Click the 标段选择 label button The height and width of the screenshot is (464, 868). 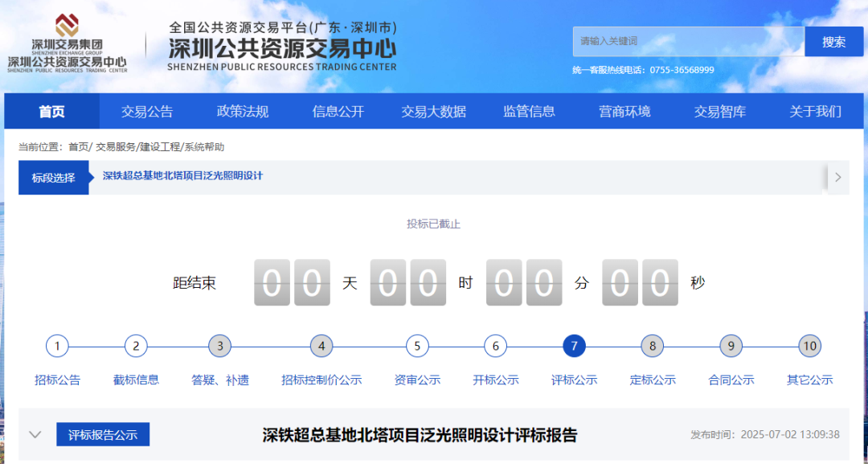point(53,178)
